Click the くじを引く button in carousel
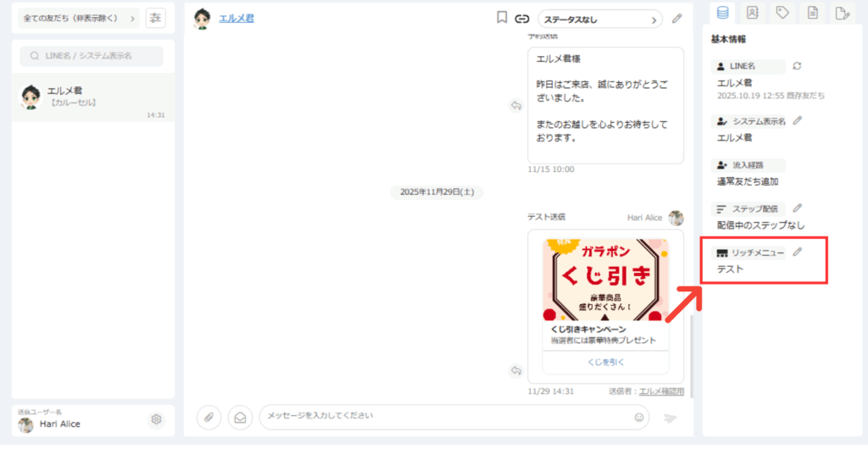The image size is (868, 449). point(605,362)
